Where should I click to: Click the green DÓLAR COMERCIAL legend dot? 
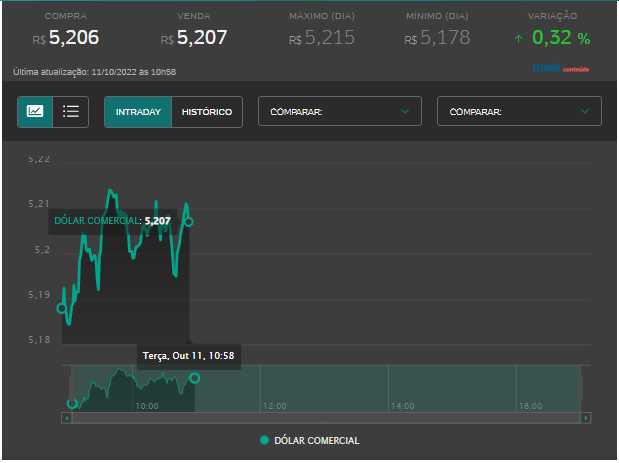(264, 440)
